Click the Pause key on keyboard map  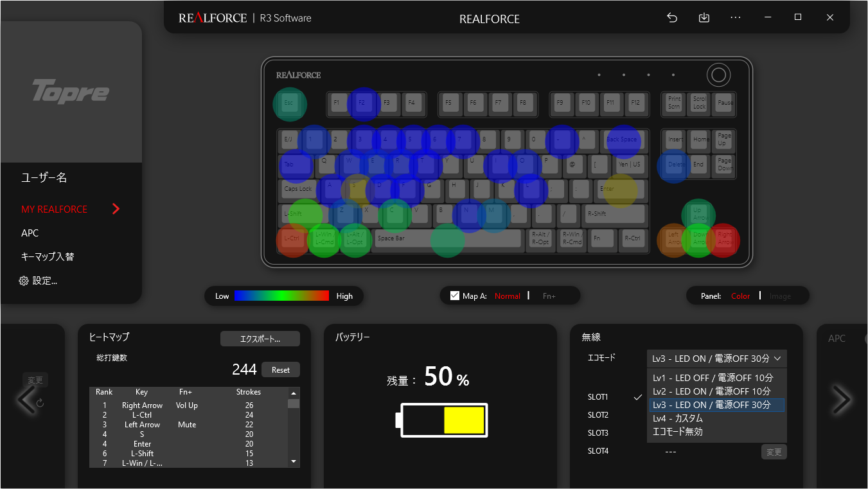pos(725,103)
